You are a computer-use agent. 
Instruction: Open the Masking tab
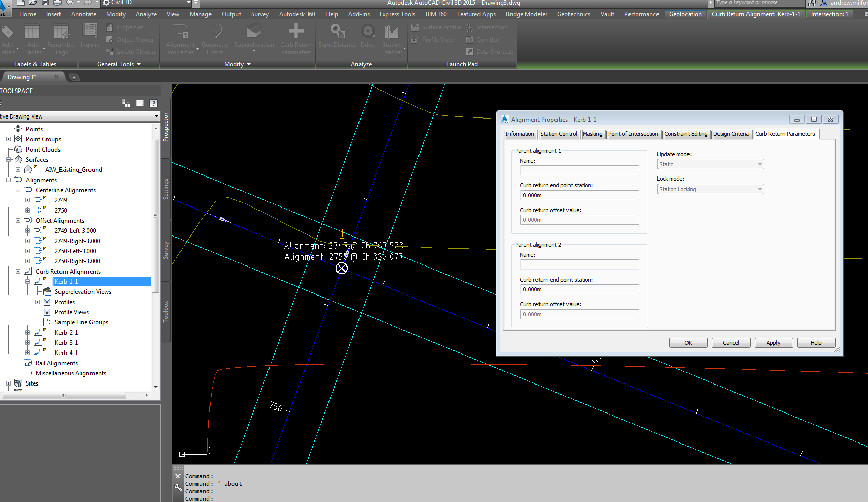(x=592, y=134)
